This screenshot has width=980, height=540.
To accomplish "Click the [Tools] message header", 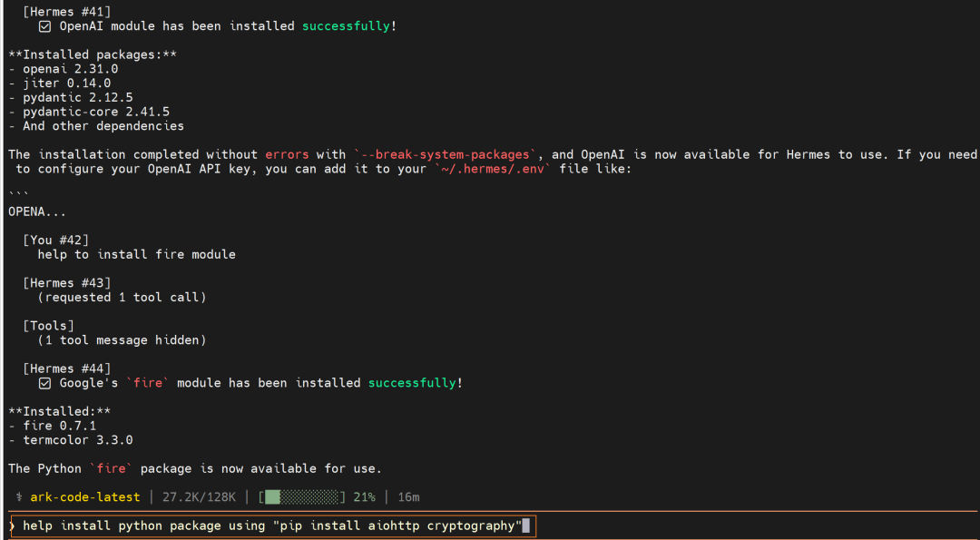I will 48,326.
